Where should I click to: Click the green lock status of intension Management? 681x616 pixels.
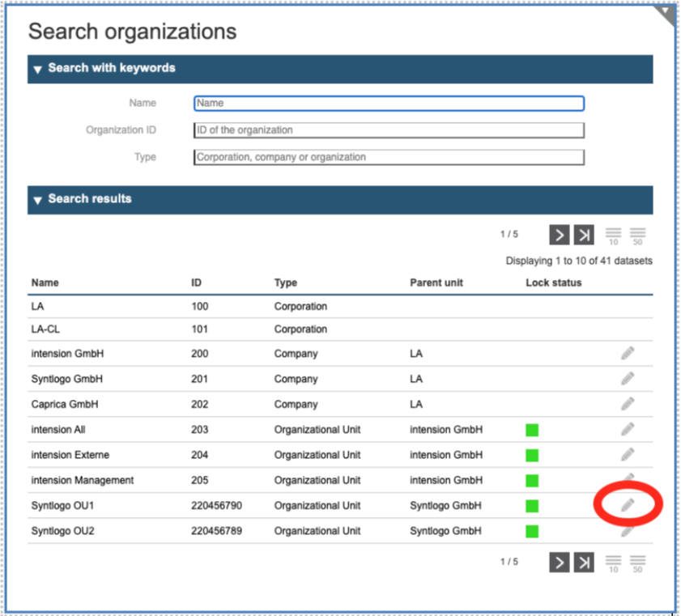coord(532,481)
